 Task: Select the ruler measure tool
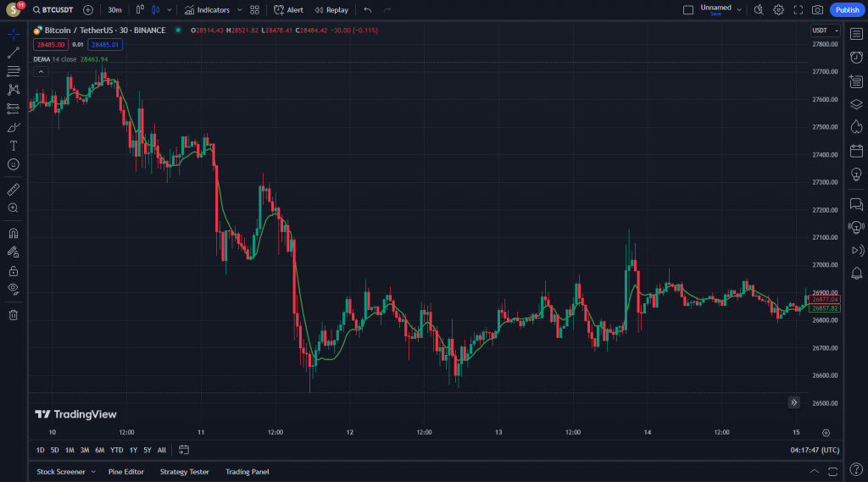pos(14,190)
